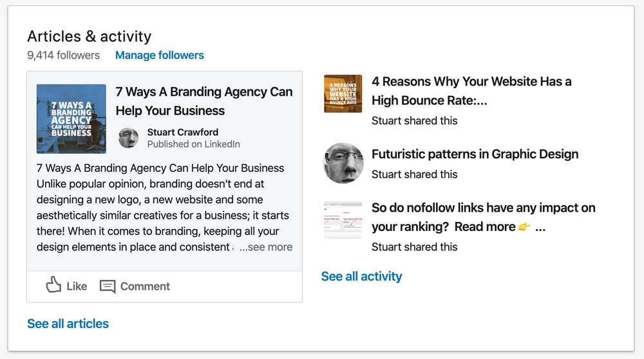
Task: Click the Futuristic patterns post profile photo
Action: click(343, 163)
